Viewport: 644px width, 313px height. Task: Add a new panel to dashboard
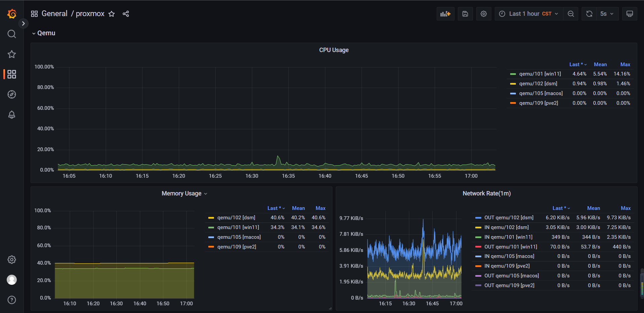coord(445,14)
